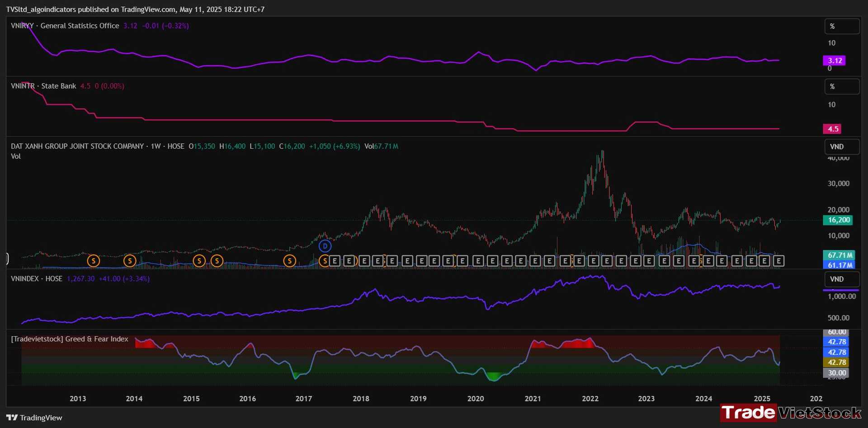Click the 2013 label on time axis

click(x=78, y=399)
